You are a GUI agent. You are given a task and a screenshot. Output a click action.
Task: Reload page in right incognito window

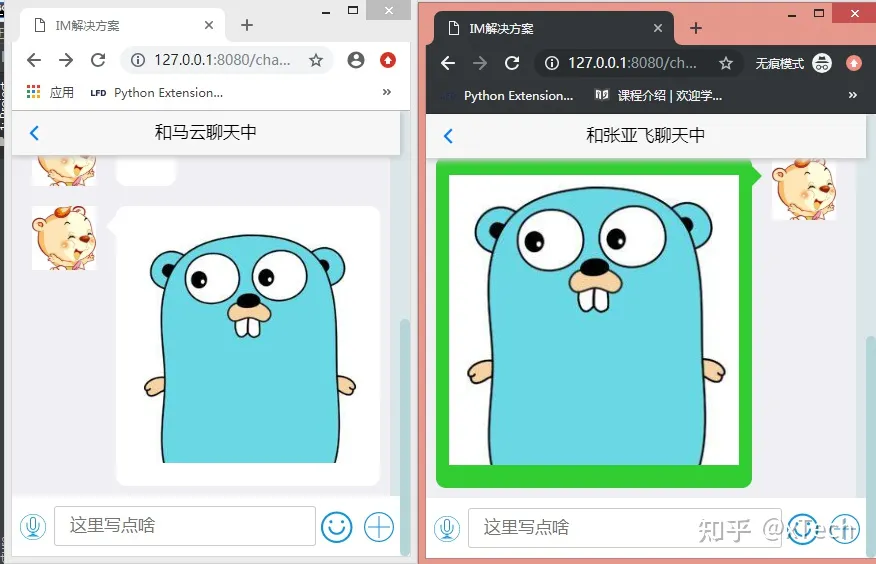512,63
